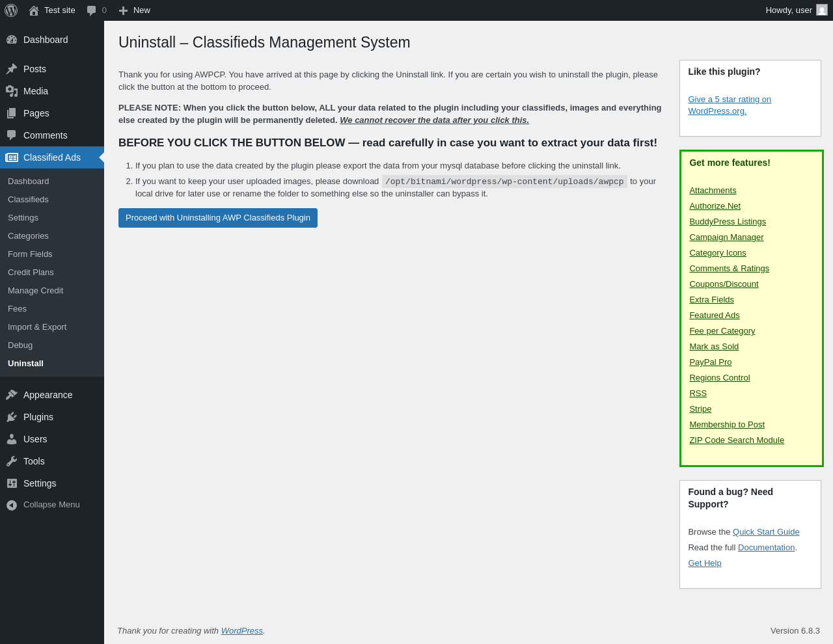833x644 pixels.
Task: Open the Pages menu
Action: [x=52, y=113]
